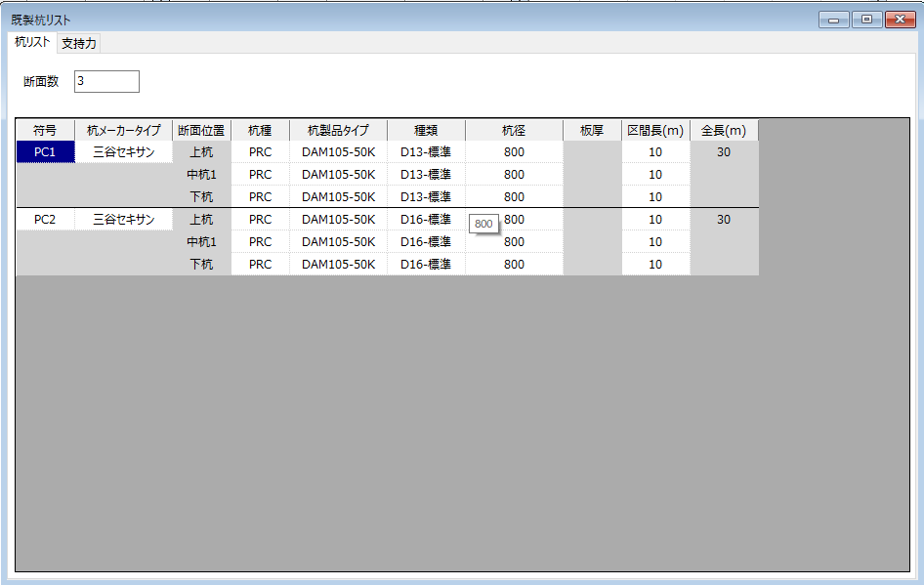Screen dimensions: 924x585
Task: Click PC2 中杭1 DAM105-50K cell
Action: [338, 242]
